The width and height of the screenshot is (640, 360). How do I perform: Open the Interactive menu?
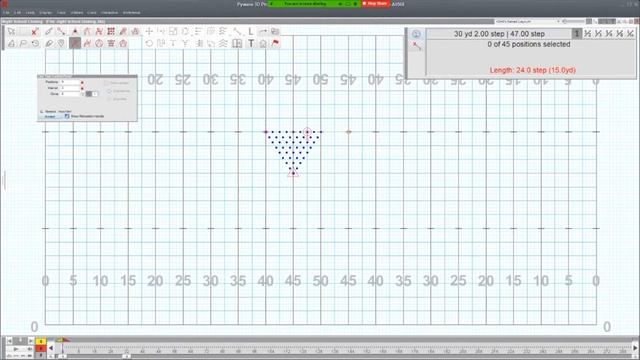click(x=109, y=13)
